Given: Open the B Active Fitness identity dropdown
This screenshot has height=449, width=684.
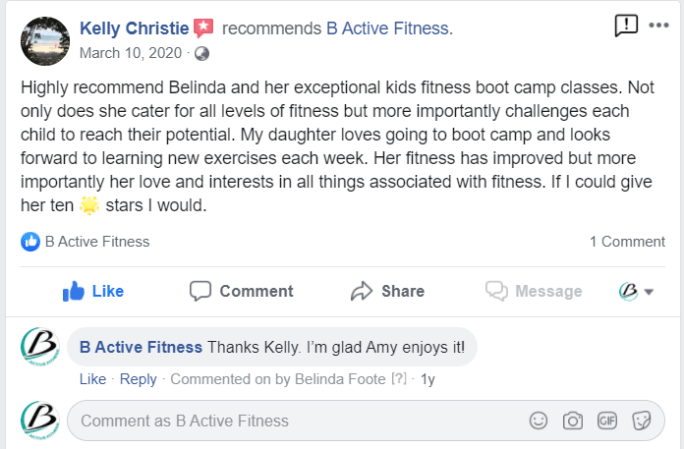Looking at the screenshot, I should [636, 291].
